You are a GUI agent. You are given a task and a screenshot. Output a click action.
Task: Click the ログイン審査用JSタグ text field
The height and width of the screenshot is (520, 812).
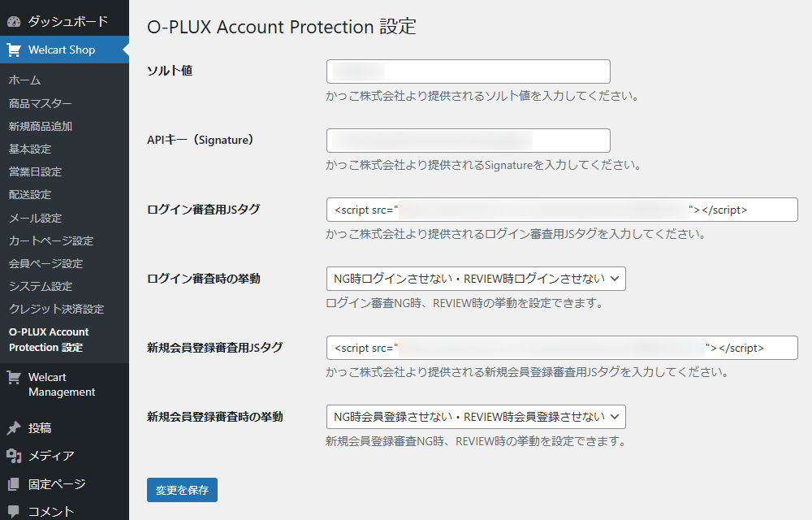tap(562, 210)
